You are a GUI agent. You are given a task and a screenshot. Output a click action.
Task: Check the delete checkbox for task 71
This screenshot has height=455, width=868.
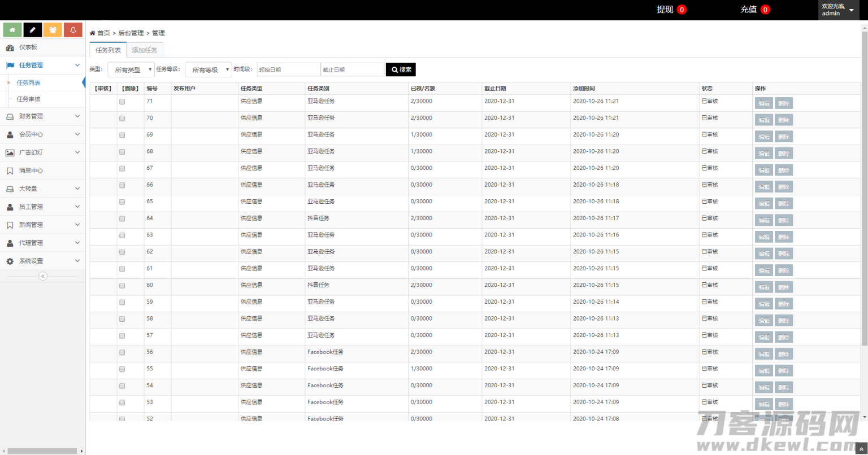coord(122,102)
